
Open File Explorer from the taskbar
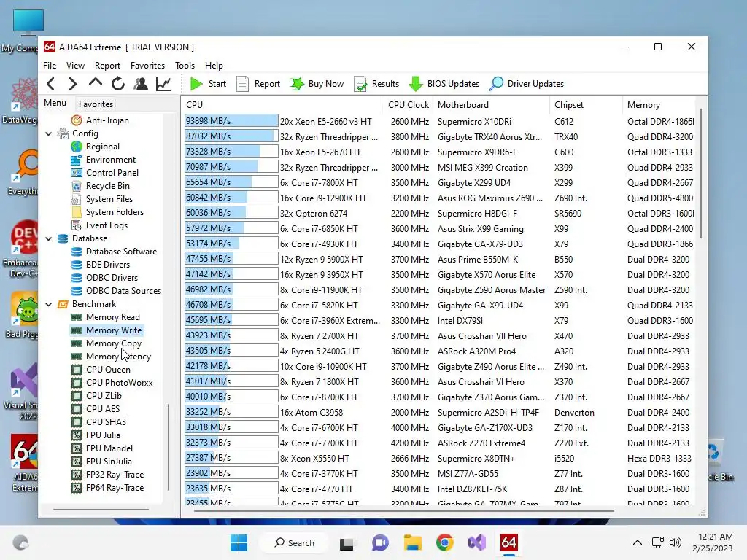tap(413, 542)
